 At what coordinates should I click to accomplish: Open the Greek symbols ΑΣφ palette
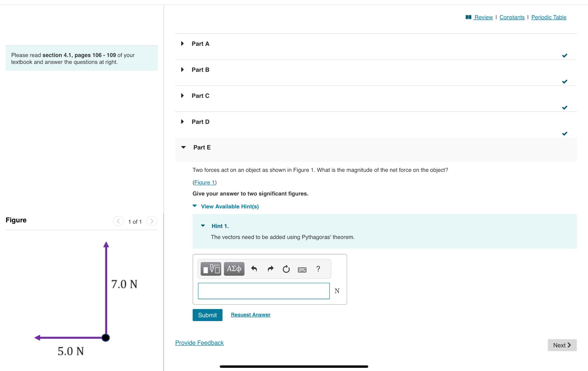tap(234, 269)
